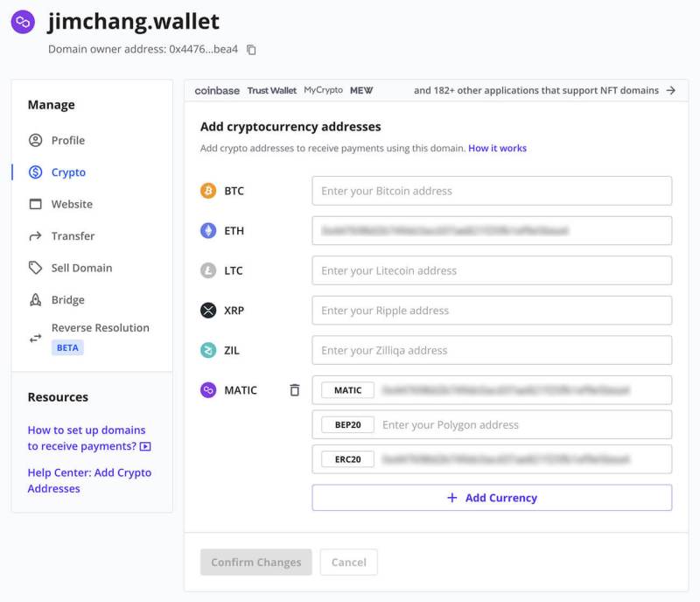This screenshot has width=700, height=602.
Task: Open the How it works link
Action: pyautogui.click(x=497, y=148)
